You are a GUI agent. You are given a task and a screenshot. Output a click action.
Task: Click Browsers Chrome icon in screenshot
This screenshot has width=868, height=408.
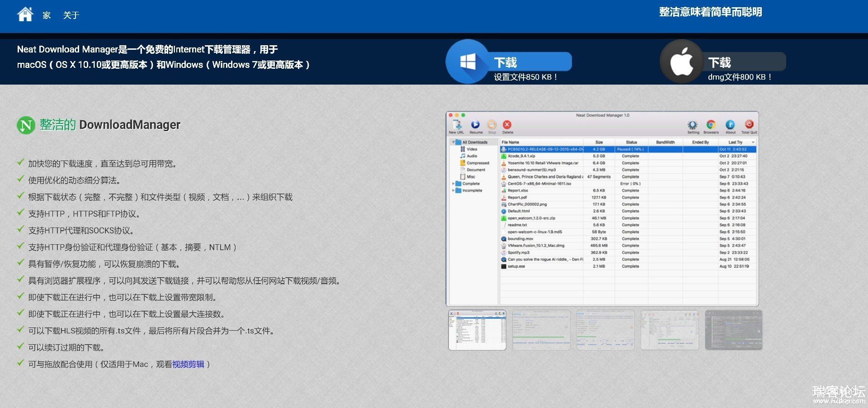click(711, 126)
